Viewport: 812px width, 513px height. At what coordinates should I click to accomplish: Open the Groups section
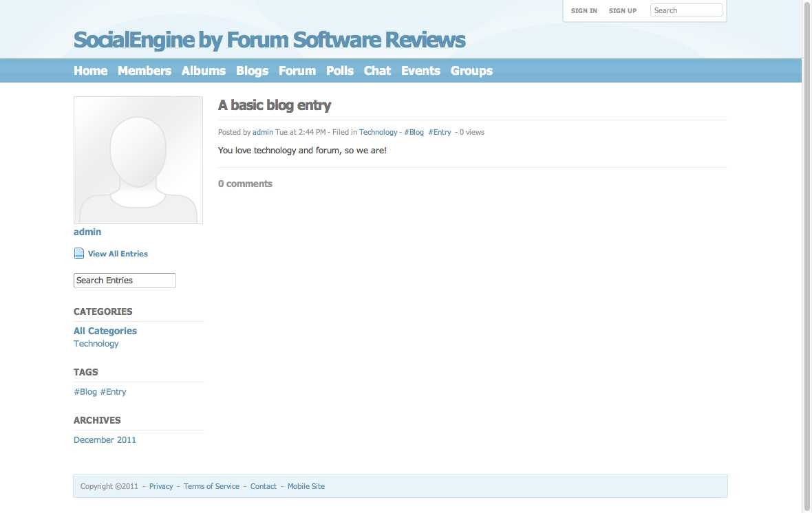click(x=471, y=71)
